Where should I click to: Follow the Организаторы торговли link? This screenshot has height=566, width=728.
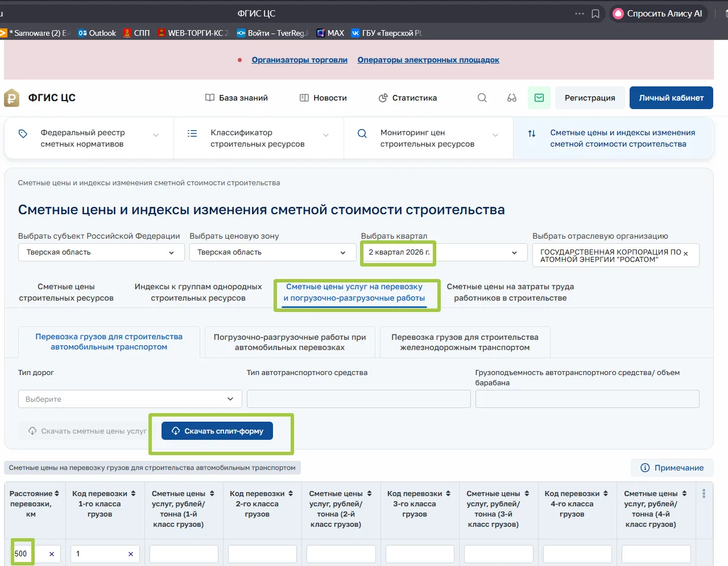point(300,60)
